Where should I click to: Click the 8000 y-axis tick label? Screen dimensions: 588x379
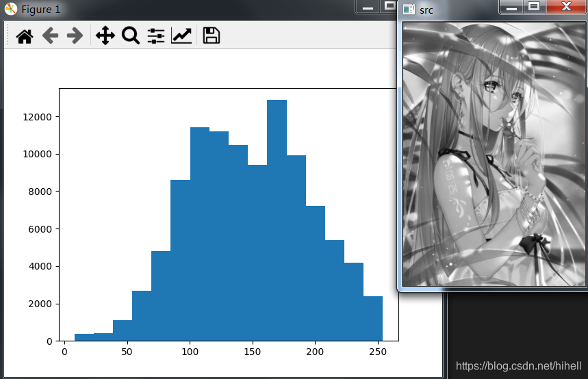tap(40, 192)
